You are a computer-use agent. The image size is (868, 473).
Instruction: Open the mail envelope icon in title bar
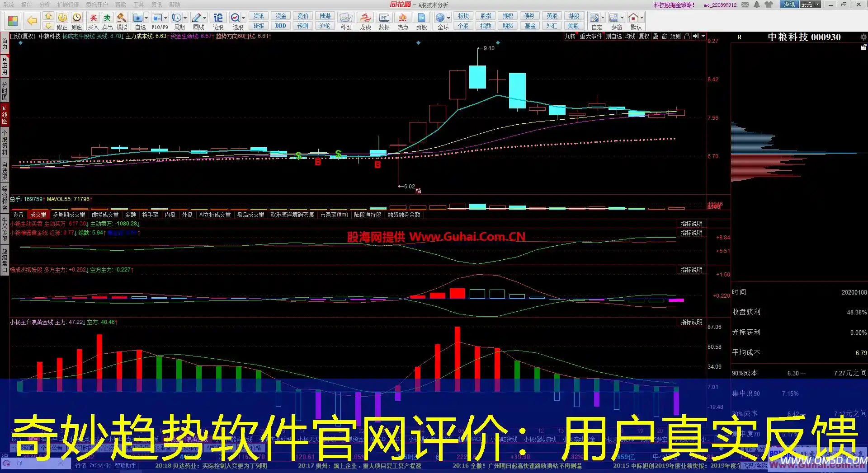(x=745, y=5)
